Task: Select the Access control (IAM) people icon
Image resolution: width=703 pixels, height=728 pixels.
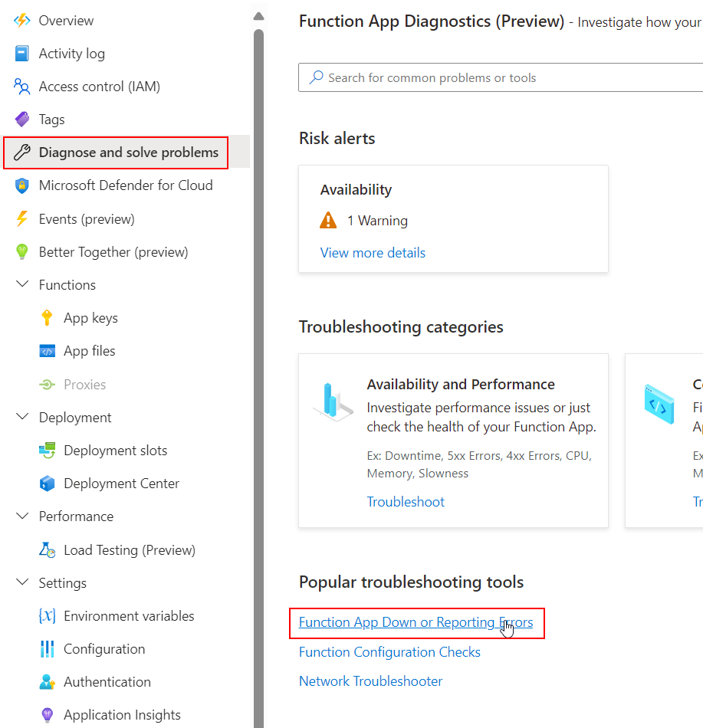Action: pos(21,87)
